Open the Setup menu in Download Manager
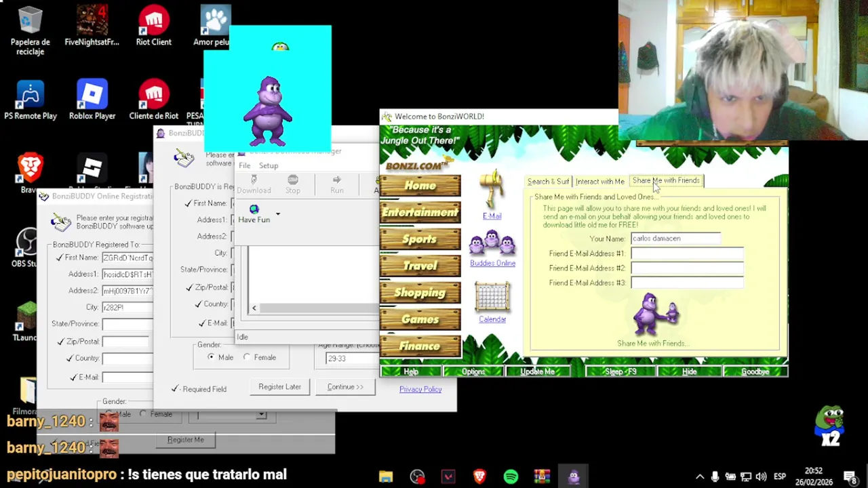Screen dimensions: 868x488 269,165
